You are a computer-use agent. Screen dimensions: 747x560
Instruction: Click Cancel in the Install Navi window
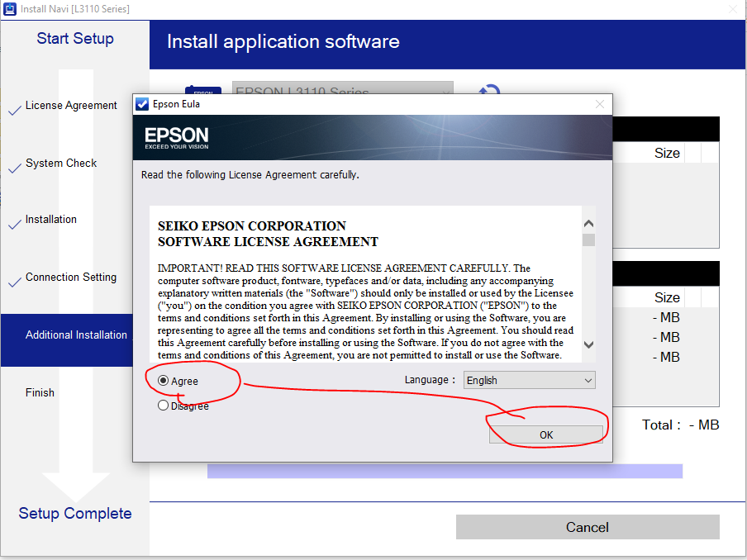588,527
